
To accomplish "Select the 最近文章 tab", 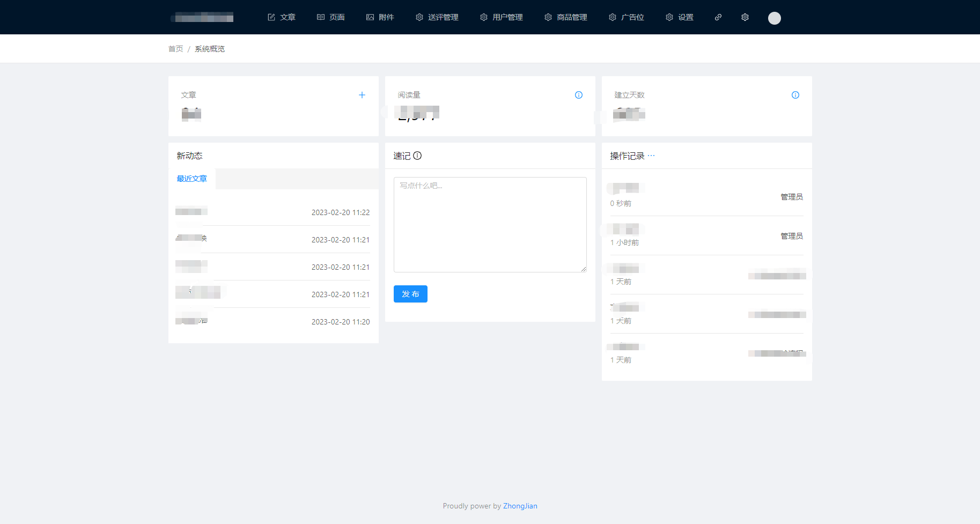I will coord(192,179).
